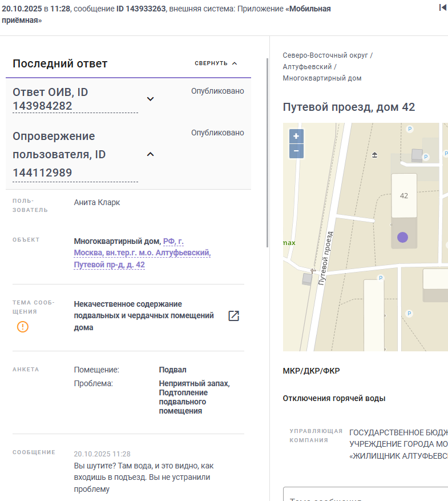This screenshot has width=448, height=501.
Task: Zoom out on the map
Action: pyautogui.click(x=296, y=151)
